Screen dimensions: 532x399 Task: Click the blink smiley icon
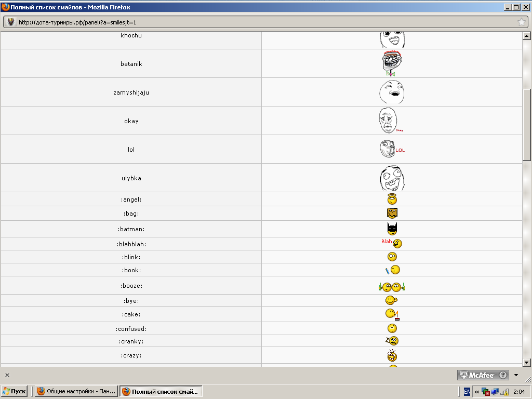click(x=392, y=257)
